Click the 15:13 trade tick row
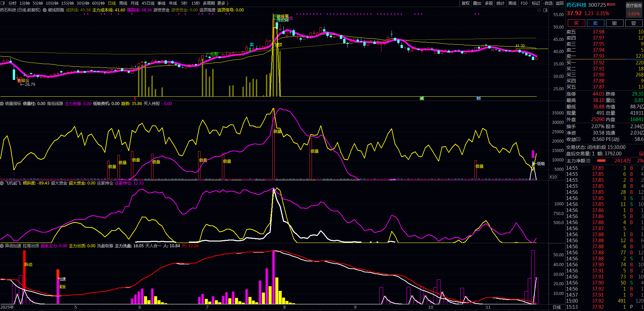 pos(605,307)
